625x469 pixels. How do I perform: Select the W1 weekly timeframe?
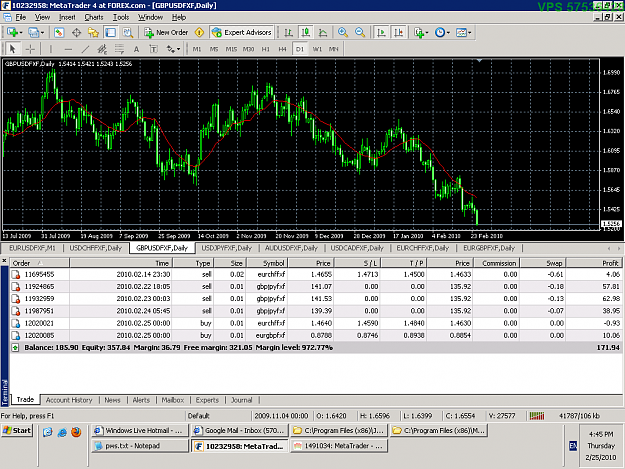click(x=317, y=49)
